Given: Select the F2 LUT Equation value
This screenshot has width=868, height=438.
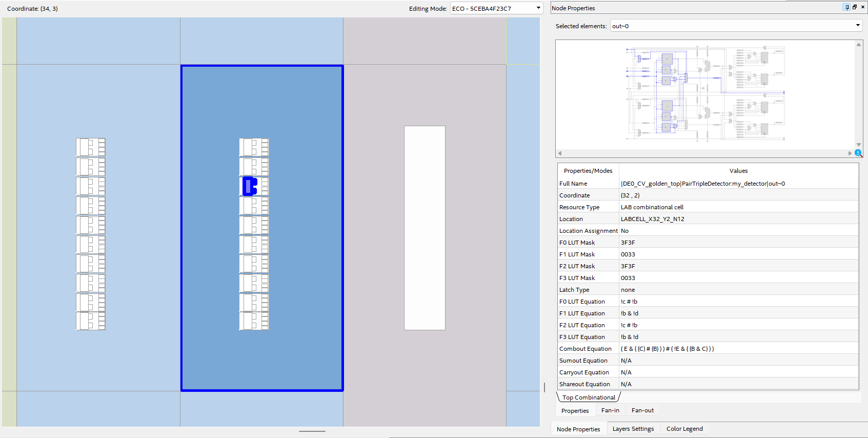Looking at the screenshot, I should (738, 325).
